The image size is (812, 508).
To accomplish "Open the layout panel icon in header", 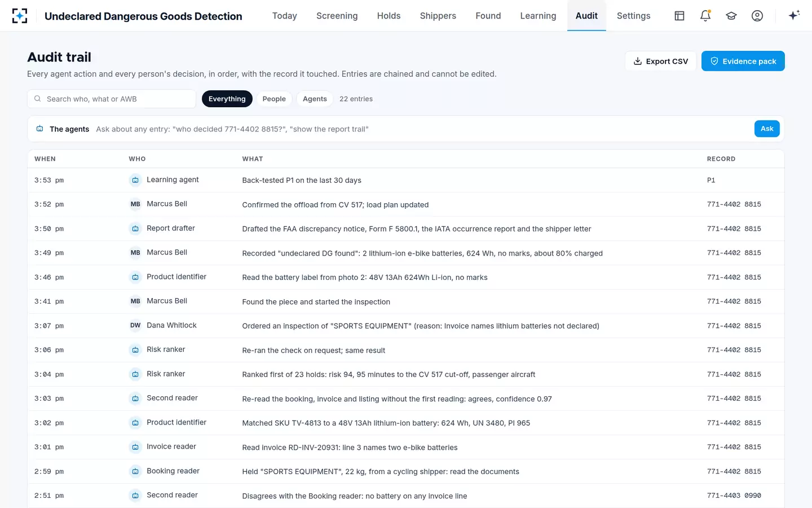I will coord(679,16).
